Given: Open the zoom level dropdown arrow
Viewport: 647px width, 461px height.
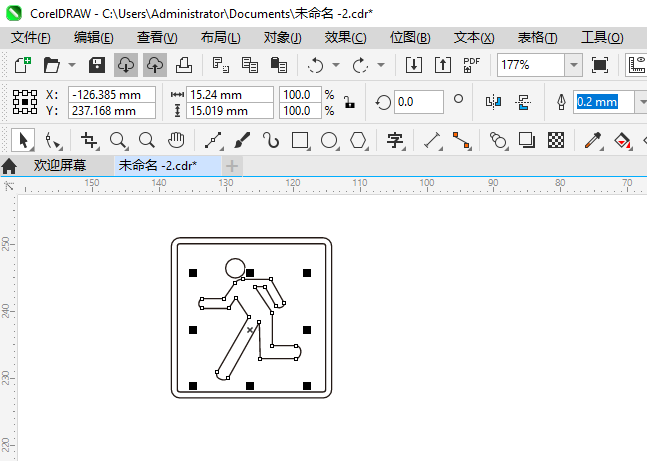Looking at the screenshot, I should tap(574, 65).
